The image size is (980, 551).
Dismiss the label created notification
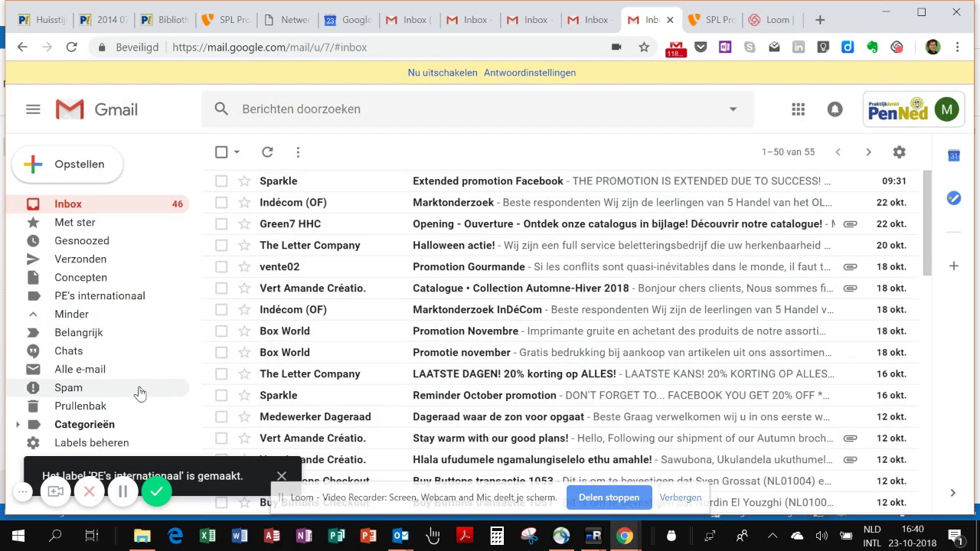point(282,476)
